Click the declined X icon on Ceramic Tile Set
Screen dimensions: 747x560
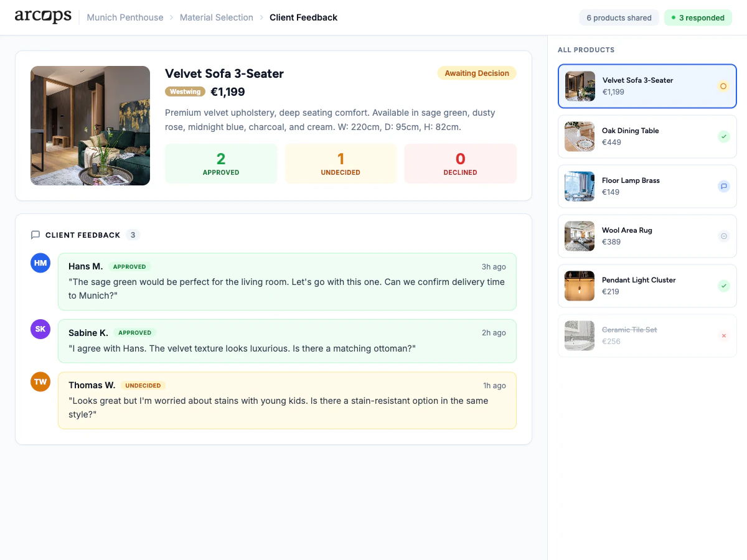click(x=723, y=335)
